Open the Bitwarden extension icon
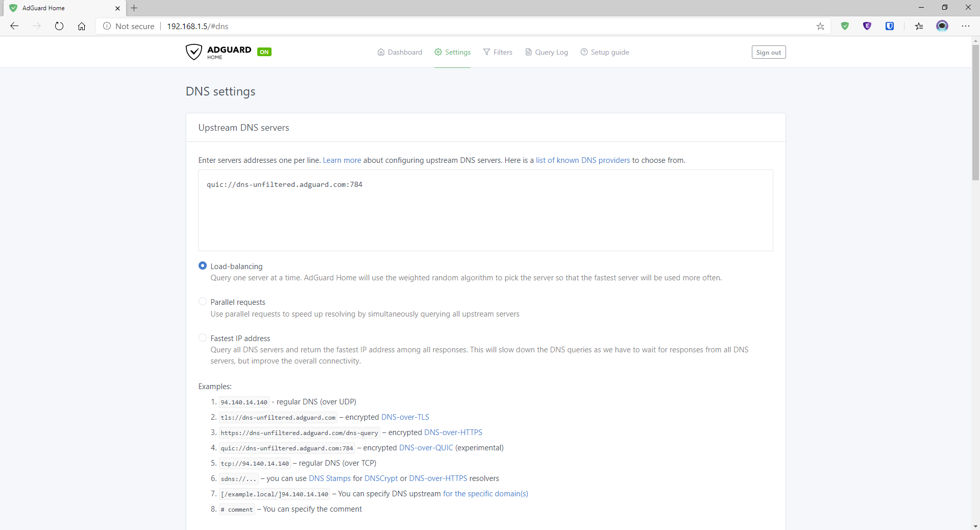980x530 pixels. coord(890,26)
